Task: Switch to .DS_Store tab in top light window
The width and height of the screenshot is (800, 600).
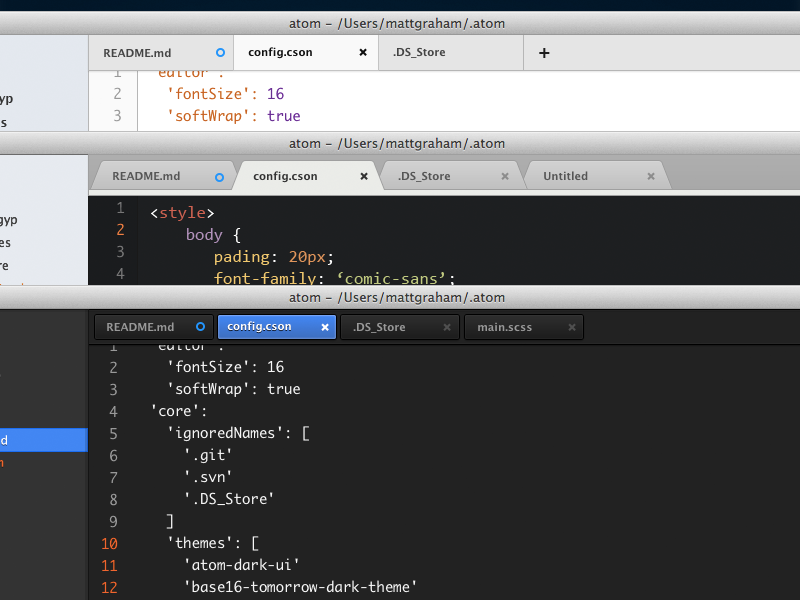Action: pos(419,53)
